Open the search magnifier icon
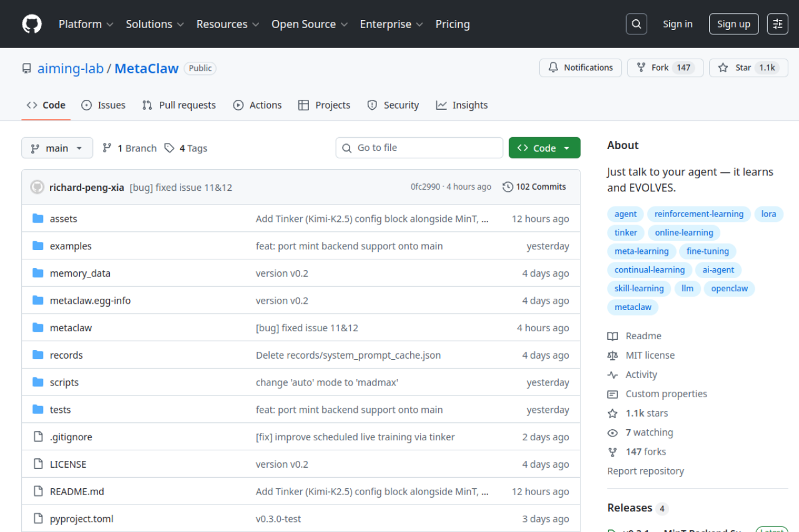The image size is (799, 532). [x=636, y=24]
